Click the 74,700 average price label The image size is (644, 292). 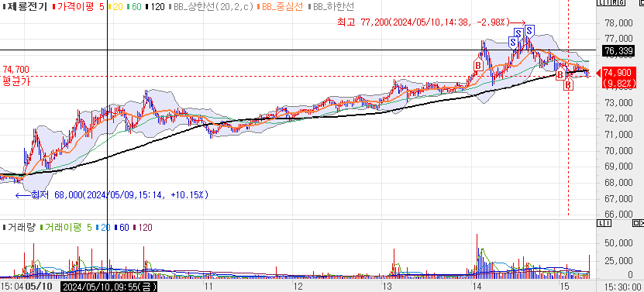[x=15, y=69]
